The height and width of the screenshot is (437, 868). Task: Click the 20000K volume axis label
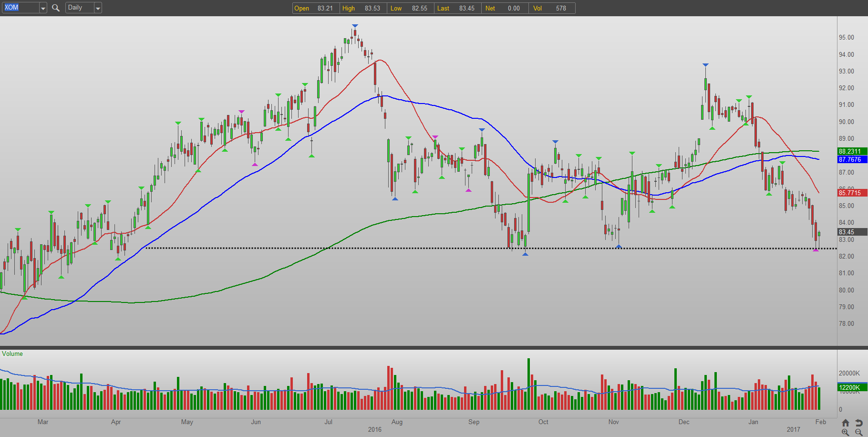[849, 373]
